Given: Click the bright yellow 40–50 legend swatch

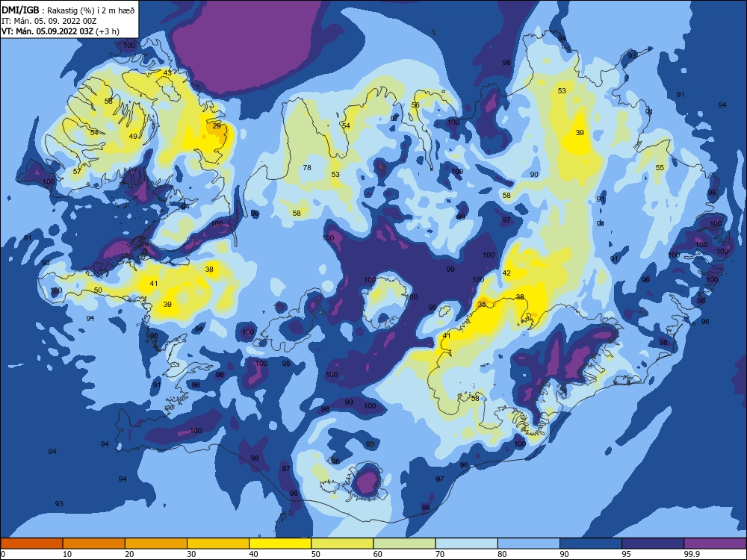Looking at the screenshot, I should 280,544.
